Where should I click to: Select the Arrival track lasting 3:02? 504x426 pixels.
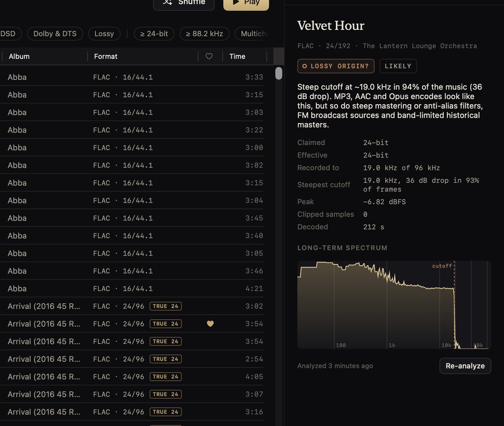(x=132, y=306)
